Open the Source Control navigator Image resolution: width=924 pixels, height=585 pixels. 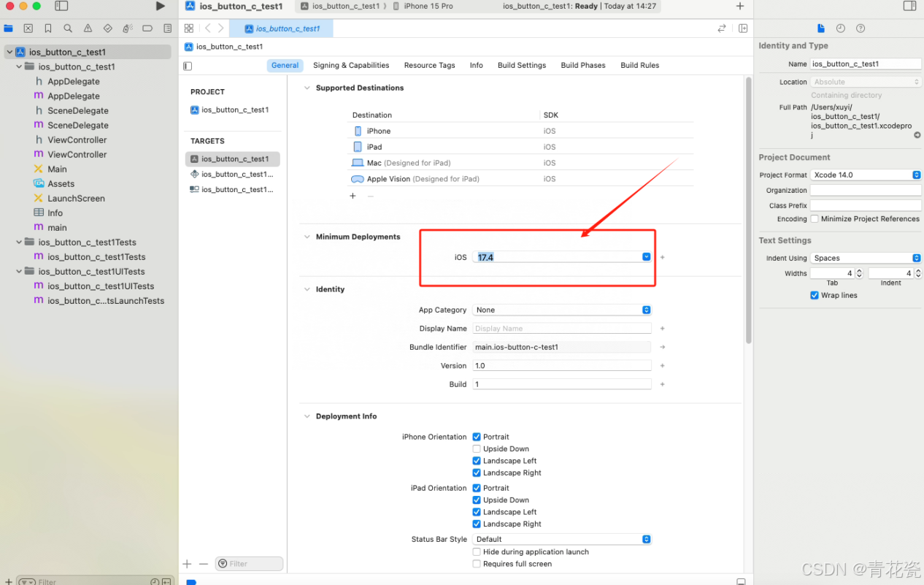click(28, 28)
